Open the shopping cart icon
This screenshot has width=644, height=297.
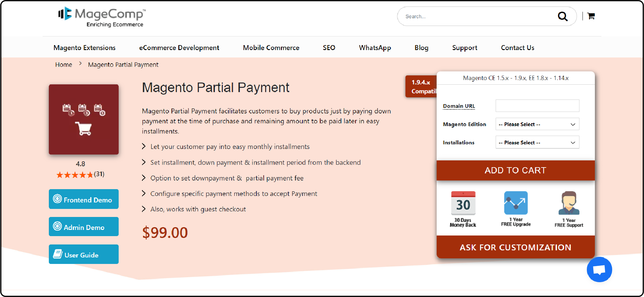(591, 16)
